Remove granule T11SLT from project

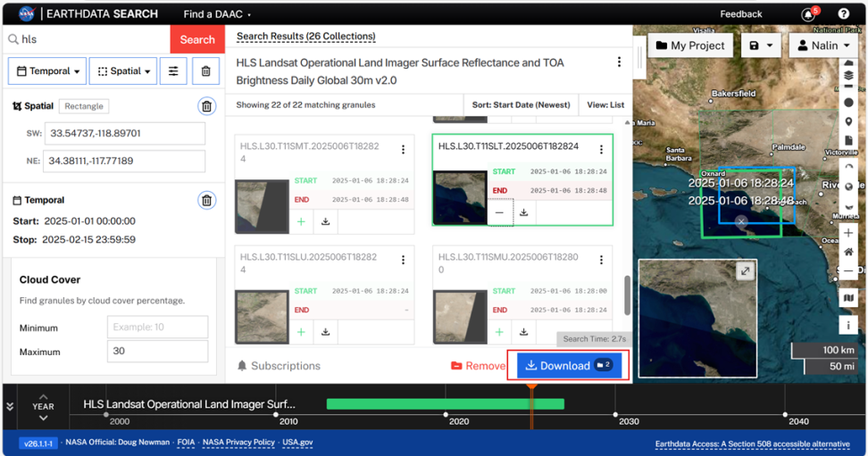[500, 212]
